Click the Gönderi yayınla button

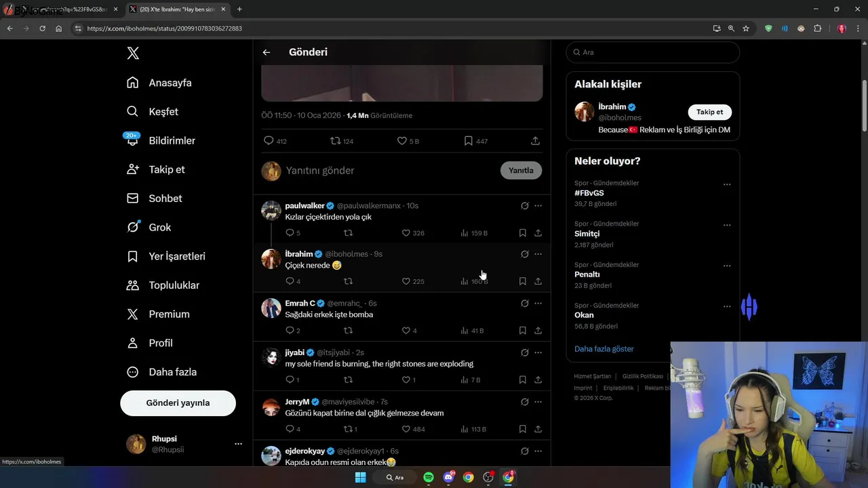pos(178,403)
